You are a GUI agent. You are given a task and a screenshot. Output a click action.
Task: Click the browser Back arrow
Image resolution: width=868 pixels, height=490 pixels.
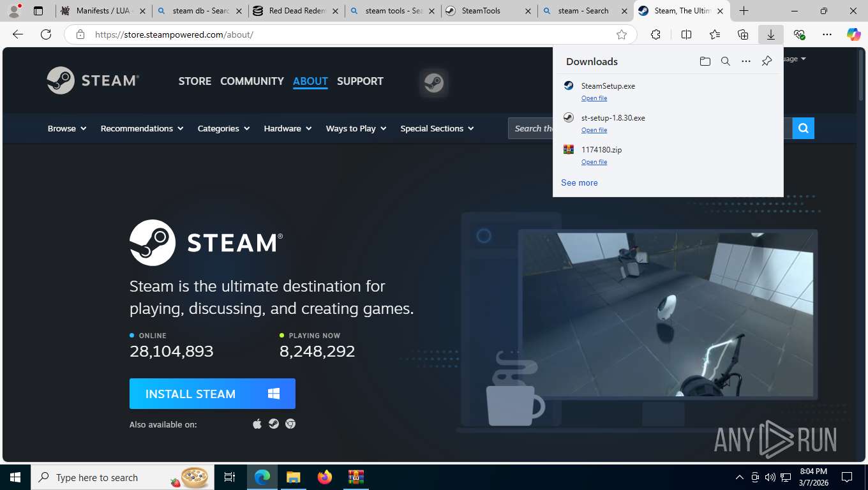click(x=18, y=34)
